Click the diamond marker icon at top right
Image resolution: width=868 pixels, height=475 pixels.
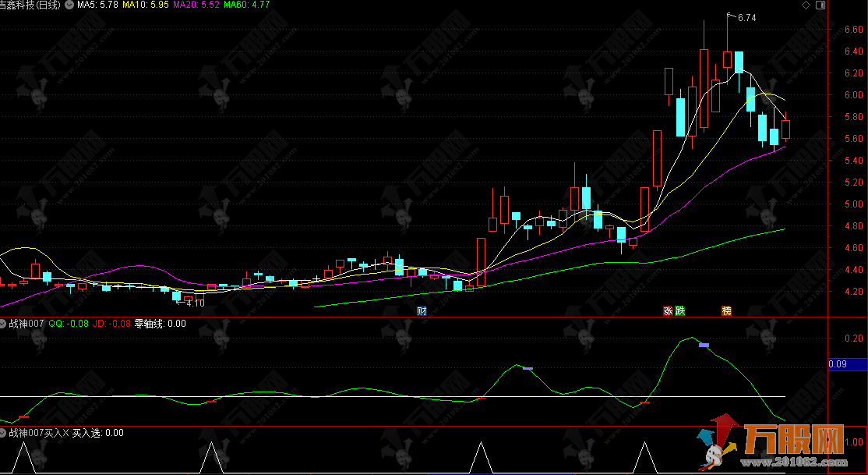coord(806,5)
